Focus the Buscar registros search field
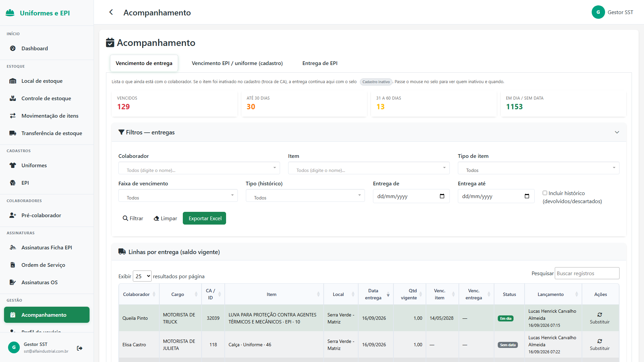 tap(587, 273)
